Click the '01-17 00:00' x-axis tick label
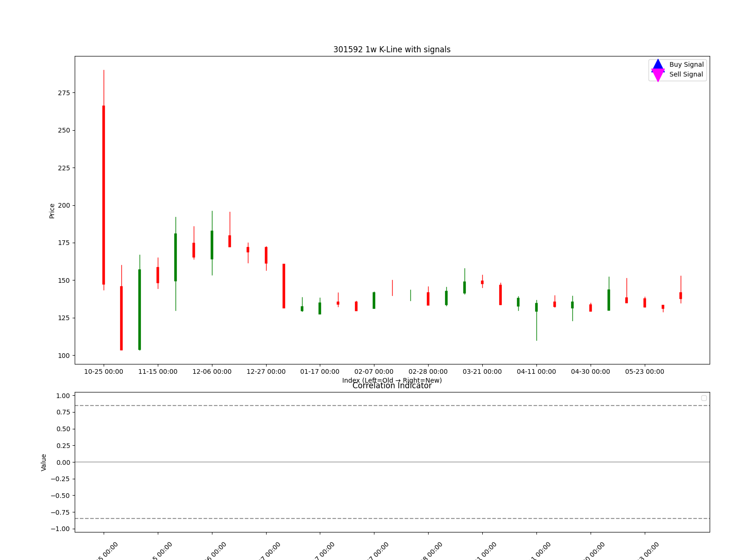Screen dimensions: 747x560 pyautogui.click(x=320, y=371)
